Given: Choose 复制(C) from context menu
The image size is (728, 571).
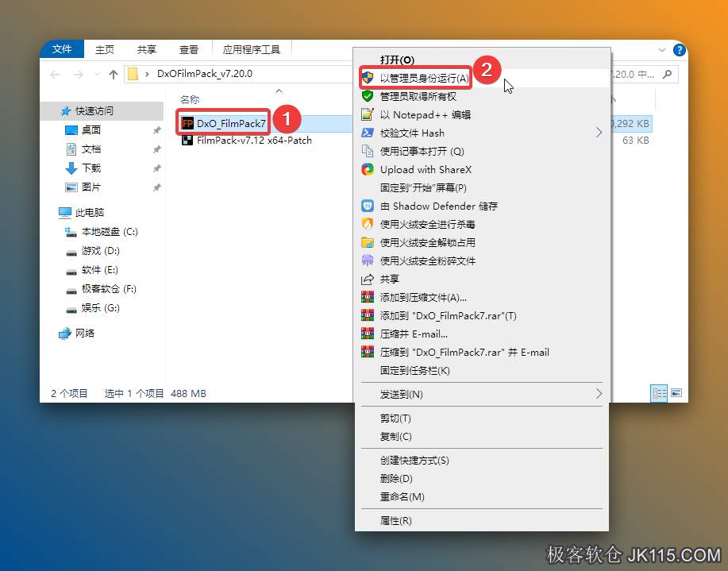Looking at the screenshot, I should (x=482, y=436).
